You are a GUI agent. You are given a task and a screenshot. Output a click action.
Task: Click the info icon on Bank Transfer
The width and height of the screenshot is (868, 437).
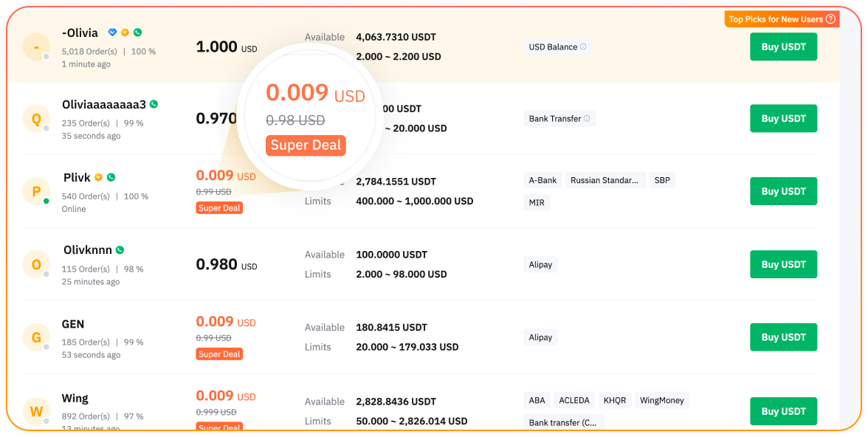(587, 118)
